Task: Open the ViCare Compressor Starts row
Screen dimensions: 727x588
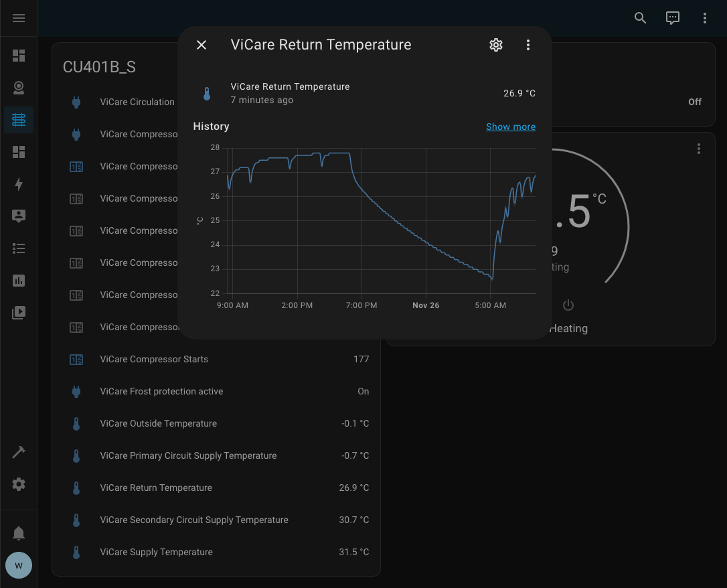Action: 216,360
